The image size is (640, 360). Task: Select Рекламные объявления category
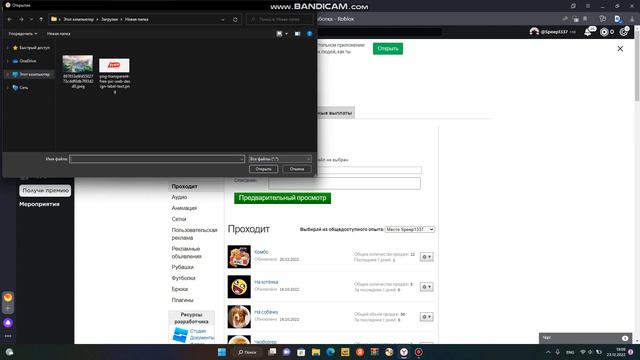click(x=187, y=253)
